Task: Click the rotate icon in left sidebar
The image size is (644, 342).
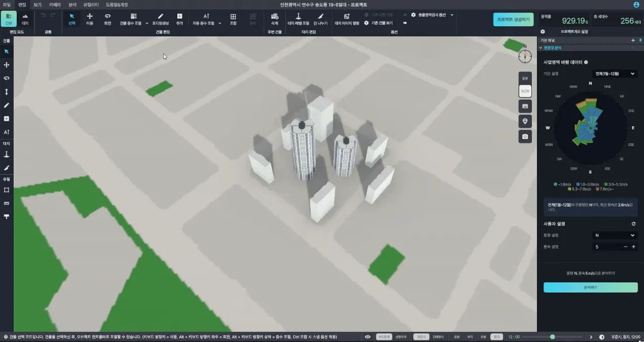Action: pyautogui.click(x=7, y=78)
